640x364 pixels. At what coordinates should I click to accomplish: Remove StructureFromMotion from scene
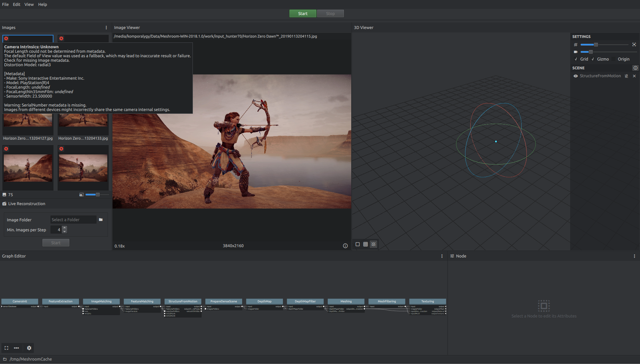coord(634,76)
